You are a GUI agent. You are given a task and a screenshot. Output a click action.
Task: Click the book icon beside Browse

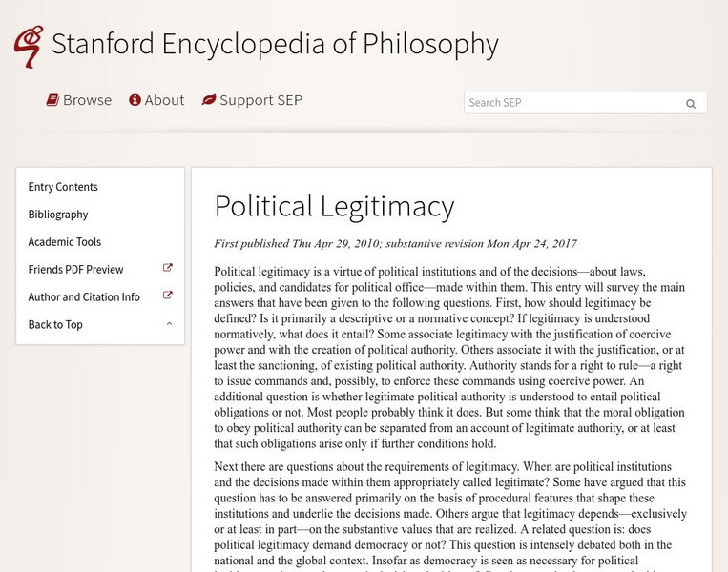pos(53,100)
